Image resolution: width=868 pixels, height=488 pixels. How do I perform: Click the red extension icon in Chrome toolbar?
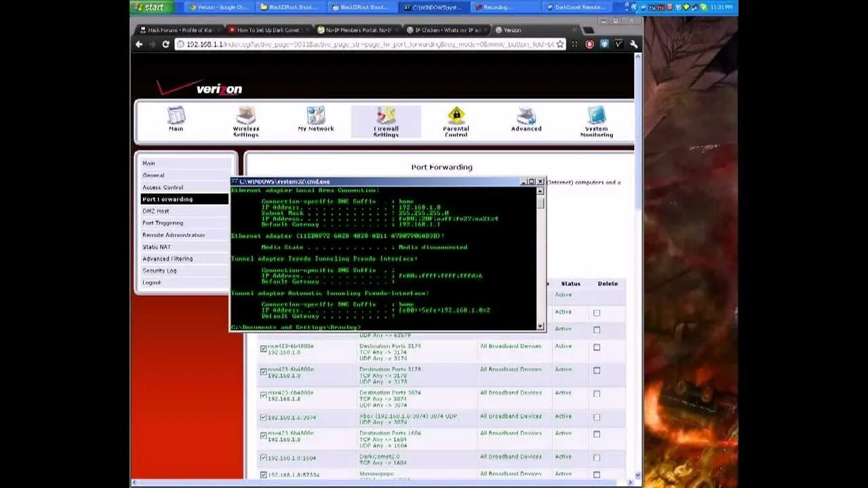pos(589,44)
